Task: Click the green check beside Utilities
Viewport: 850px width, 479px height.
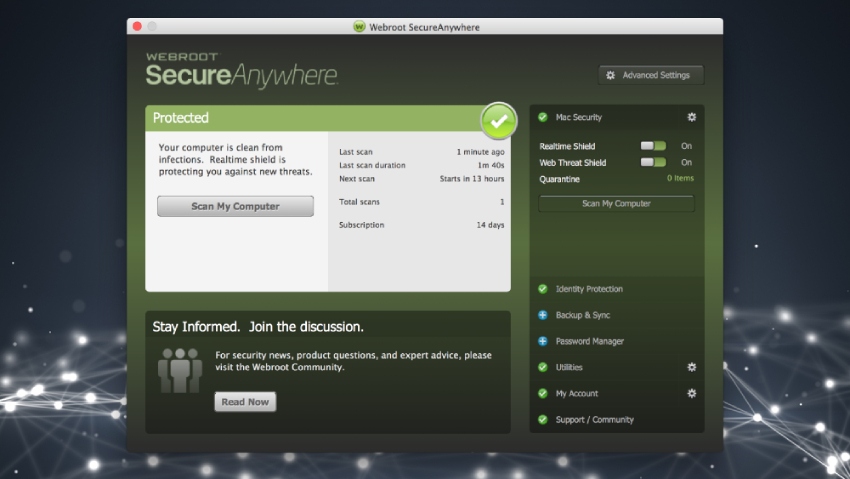Action: pos(543,367)
